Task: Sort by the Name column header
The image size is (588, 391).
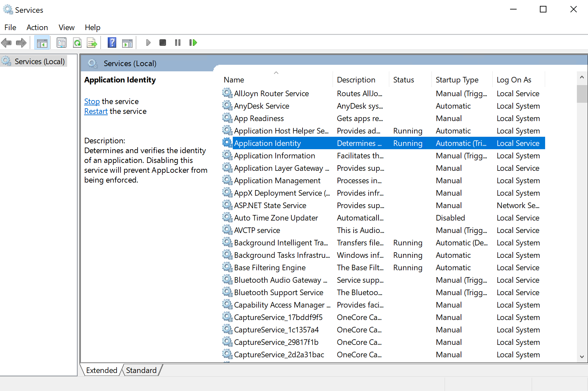Action: click(x=277, y=80)
